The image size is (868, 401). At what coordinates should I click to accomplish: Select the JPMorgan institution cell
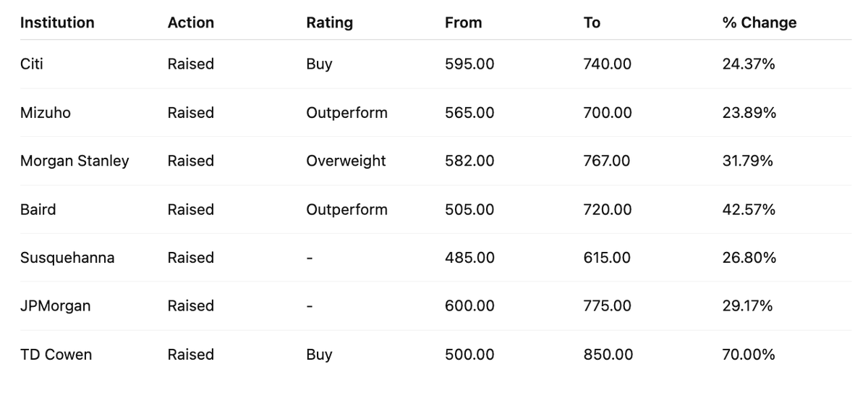coord(56,306)
